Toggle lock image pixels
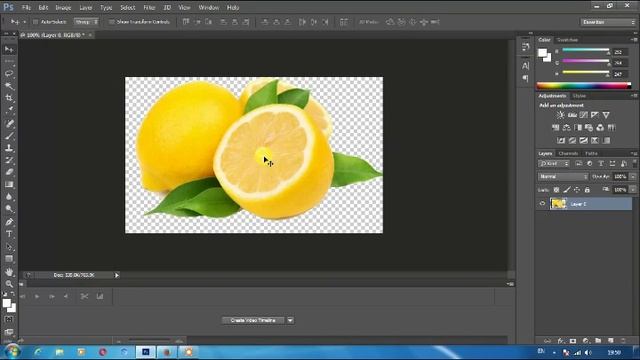 tap(567, 190)
